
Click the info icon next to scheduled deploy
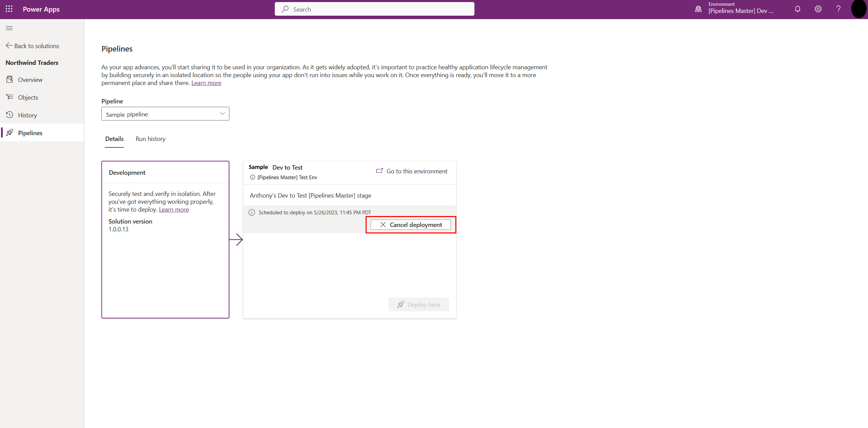[251, 212]
